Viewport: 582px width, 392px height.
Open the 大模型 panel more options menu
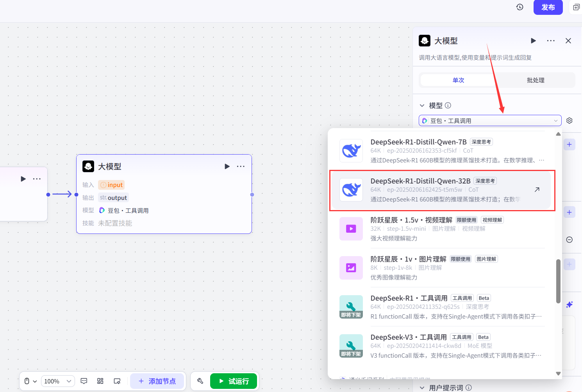click(551, 41)
